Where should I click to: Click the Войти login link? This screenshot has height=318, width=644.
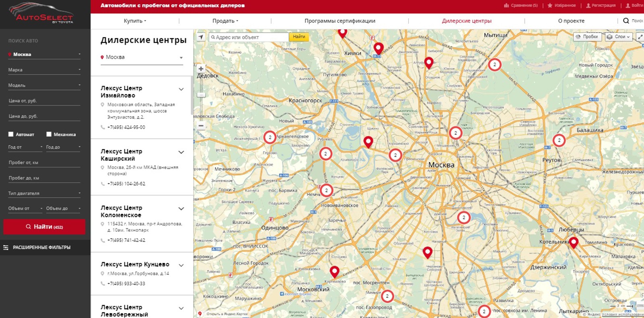pos(634,5)
